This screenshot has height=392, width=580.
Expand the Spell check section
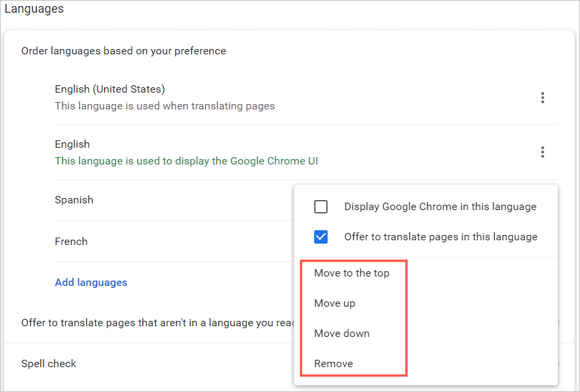tap(49, 364)
